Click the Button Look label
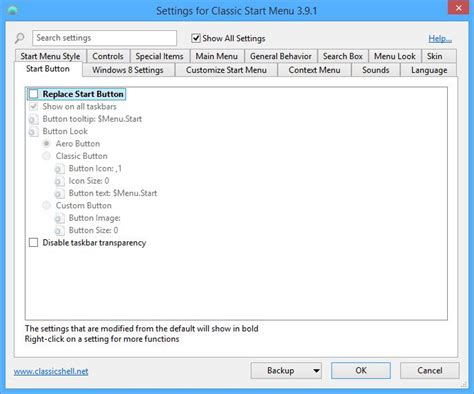This screenshot has width=474, height=394. pos(65,131)
